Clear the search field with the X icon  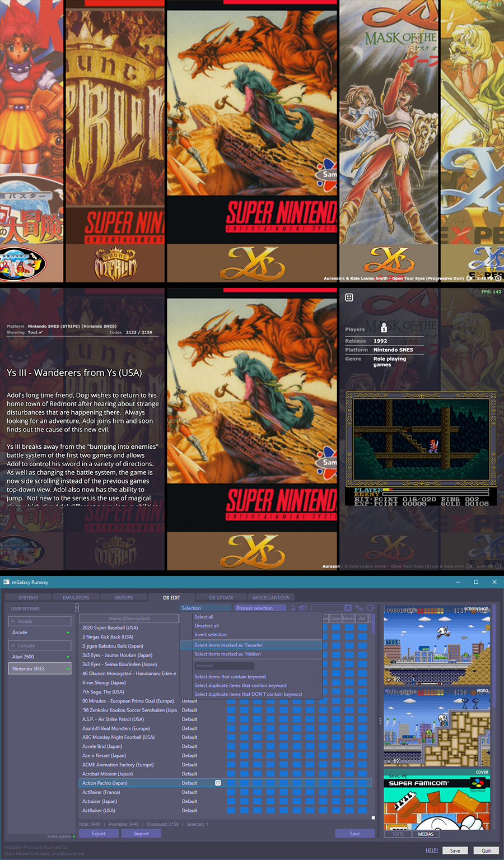(x=348, y=608)
